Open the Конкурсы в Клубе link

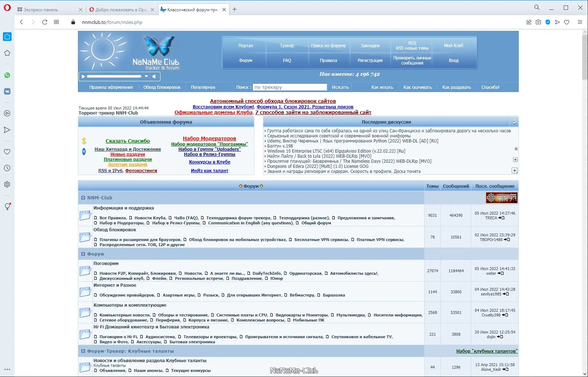click(x=209, y=162)
